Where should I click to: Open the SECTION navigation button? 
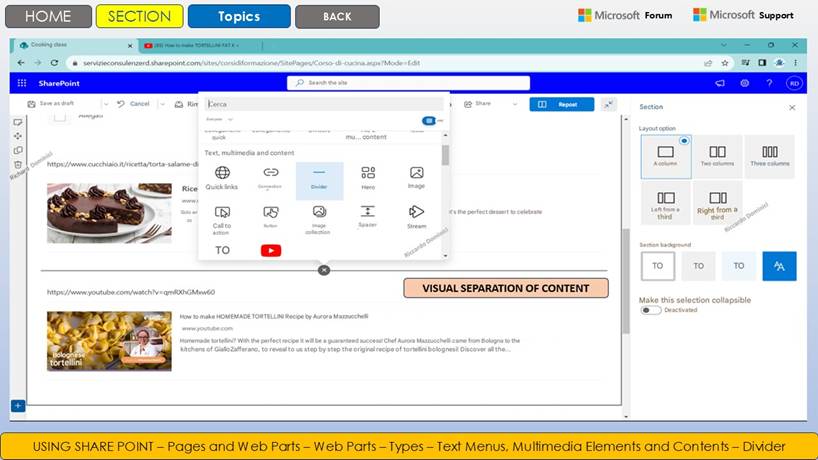click(x=139, y=16)
